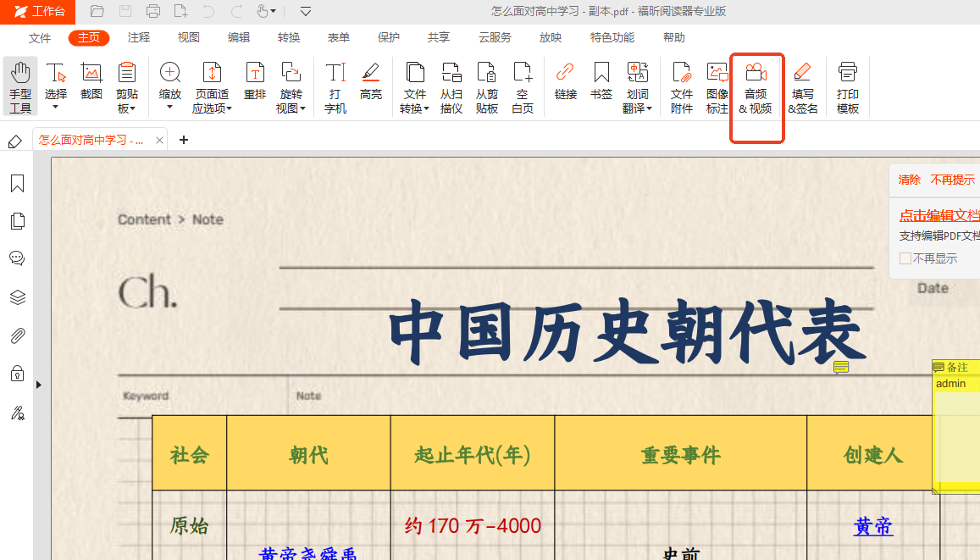Click the 黄帝 hyperlink in the table
The width and height of the screenshot is (980, 560).
[872, 526]
